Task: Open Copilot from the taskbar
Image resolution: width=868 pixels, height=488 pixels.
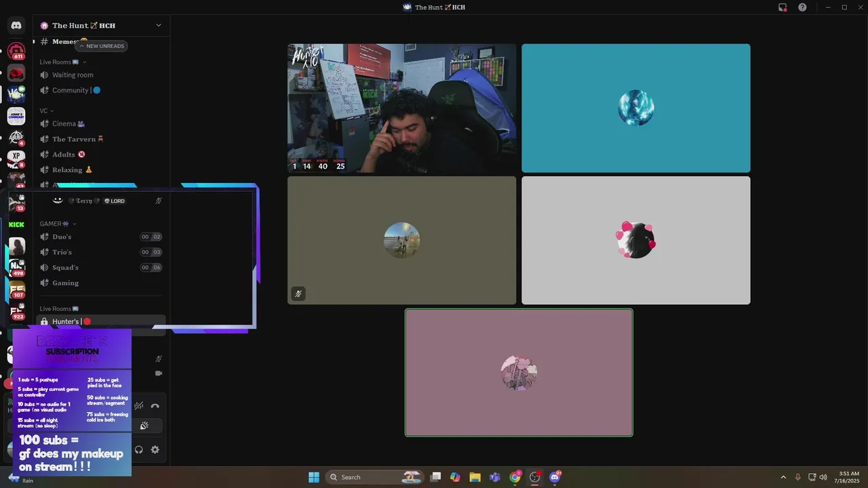Action: click(x=455, y=477)
